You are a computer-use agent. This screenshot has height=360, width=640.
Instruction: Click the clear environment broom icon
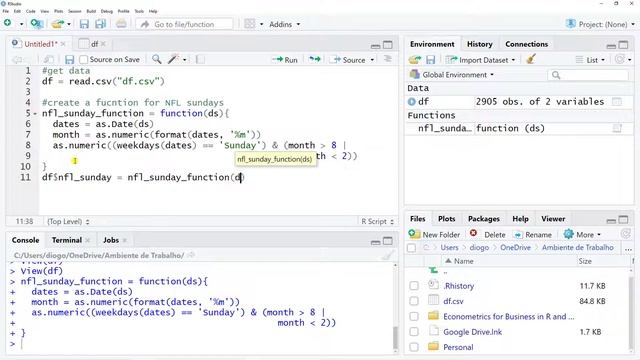point(531,60)
